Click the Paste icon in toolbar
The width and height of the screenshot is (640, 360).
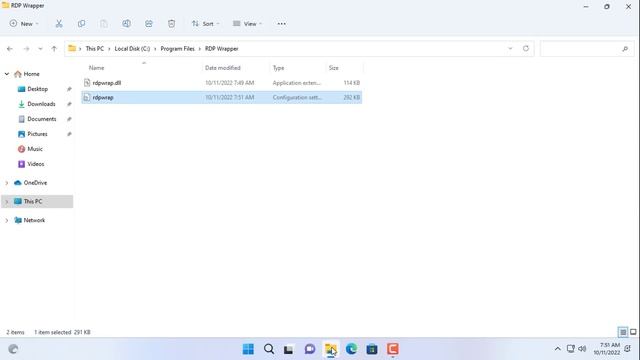pyautogui.click(x=104, y=24)
